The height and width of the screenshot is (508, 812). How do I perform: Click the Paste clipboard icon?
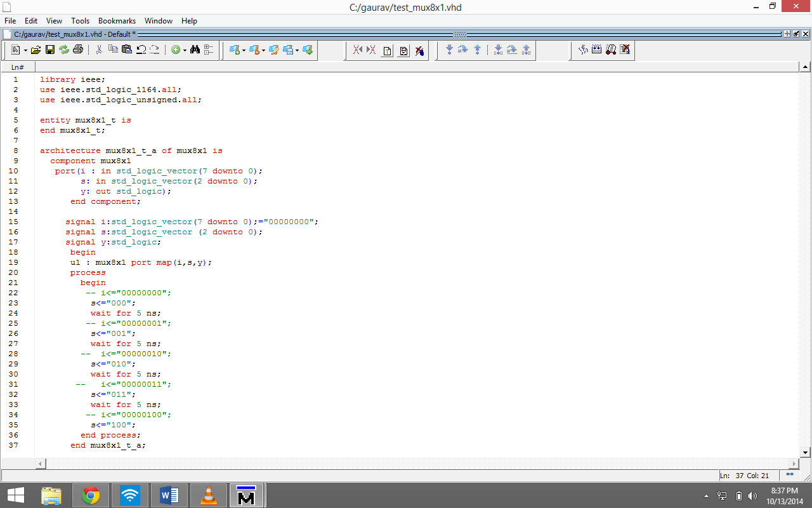126,50
